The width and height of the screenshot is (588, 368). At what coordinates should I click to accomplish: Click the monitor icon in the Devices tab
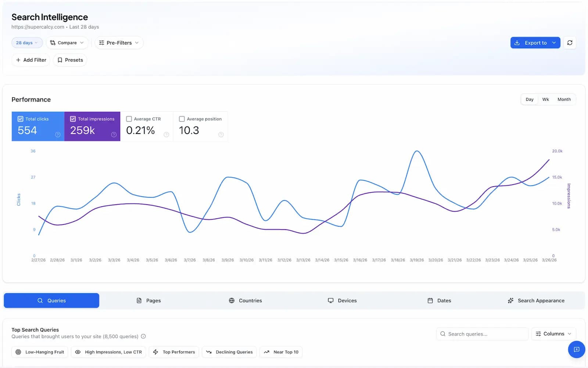331,301
